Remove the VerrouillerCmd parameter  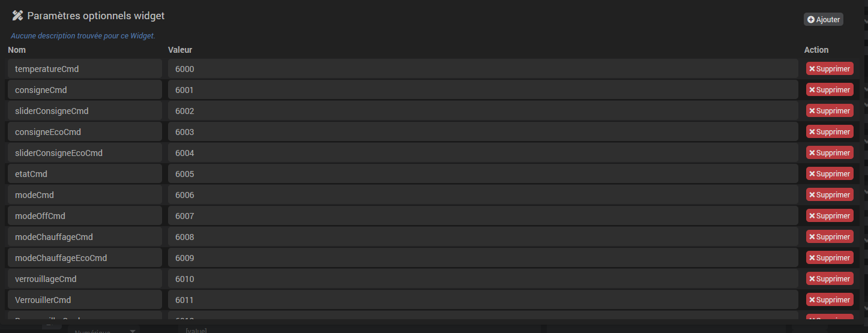click(x=829, y=300)
